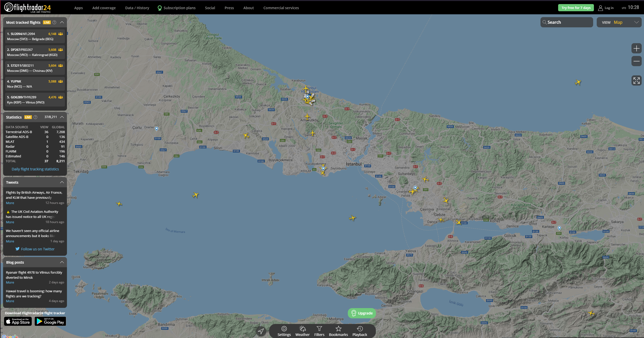This screenshot has height=338, width=644.
Task: Select flight S73211/SBI3211 Moscow to Chisinau
Action: [x=35, y=68]
